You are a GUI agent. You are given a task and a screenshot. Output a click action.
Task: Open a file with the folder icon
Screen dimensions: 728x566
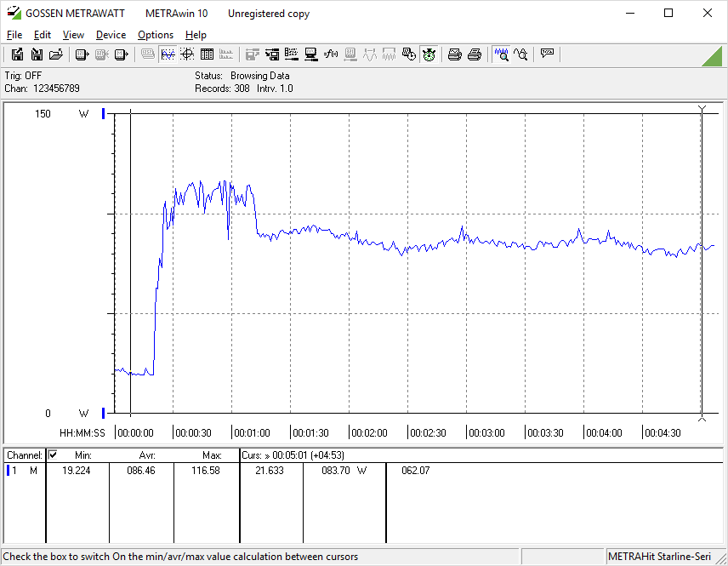tap(56, 54)
